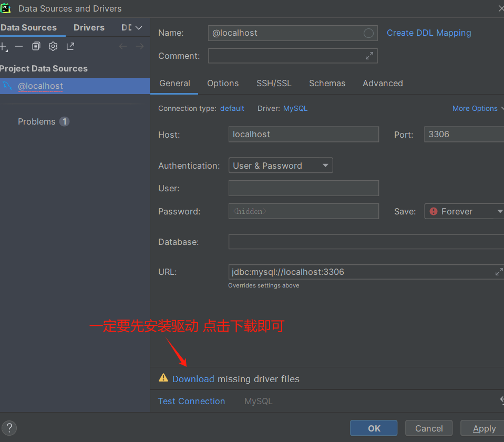
Task: Expand the URL field with arrows icon
Action: coord(499,272)
